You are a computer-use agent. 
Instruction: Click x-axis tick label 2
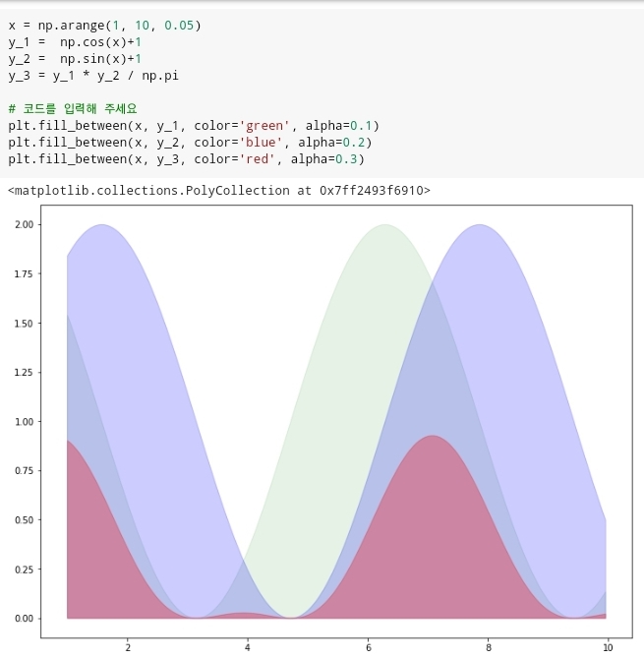(128, 647)
